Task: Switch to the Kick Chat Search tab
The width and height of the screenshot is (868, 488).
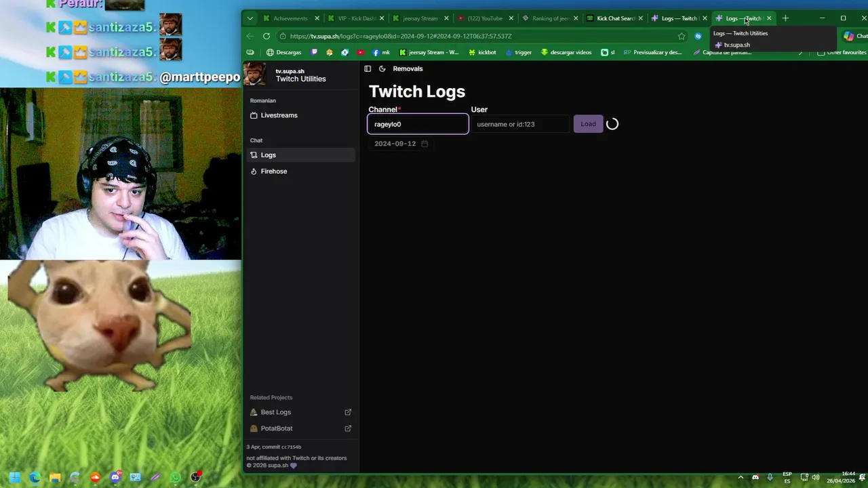Action: tap(614, 18)
